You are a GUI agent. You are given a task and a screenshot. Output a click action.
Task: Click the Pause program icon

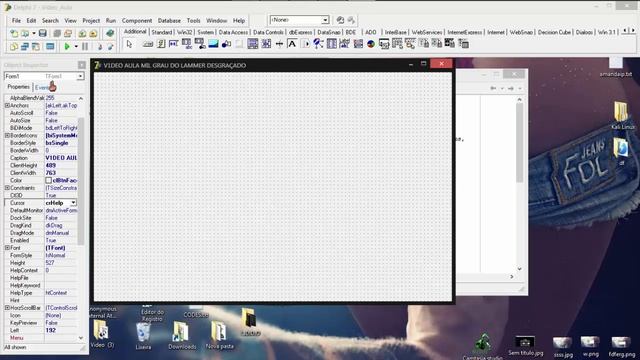point(85,47)
